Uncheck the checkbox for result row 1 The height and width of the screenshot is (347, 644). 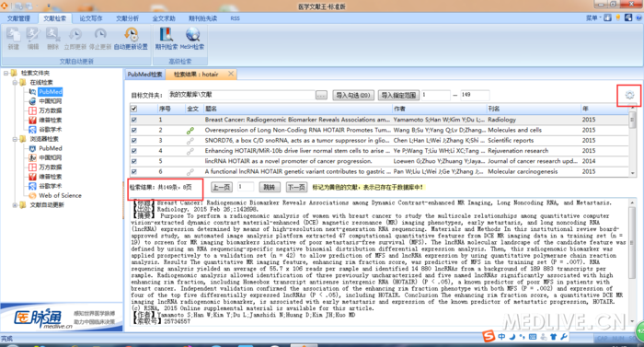(x=134, y=120)
